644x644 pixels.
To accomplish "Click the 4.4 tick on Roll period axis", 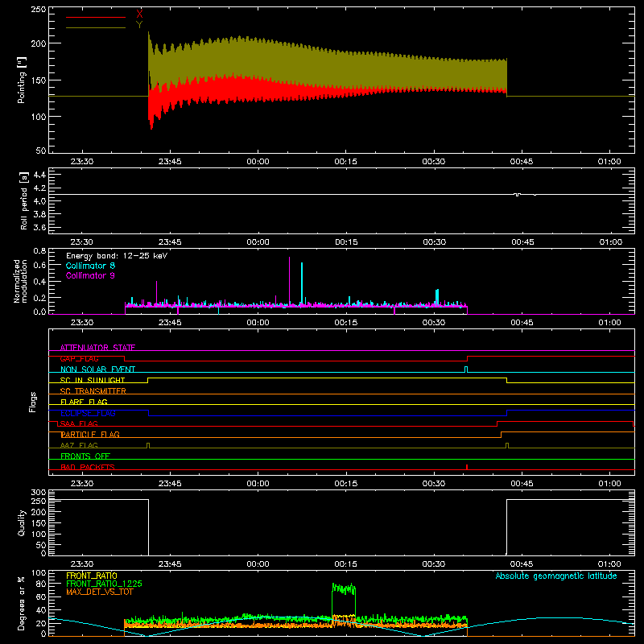I will tap(39, 175).
